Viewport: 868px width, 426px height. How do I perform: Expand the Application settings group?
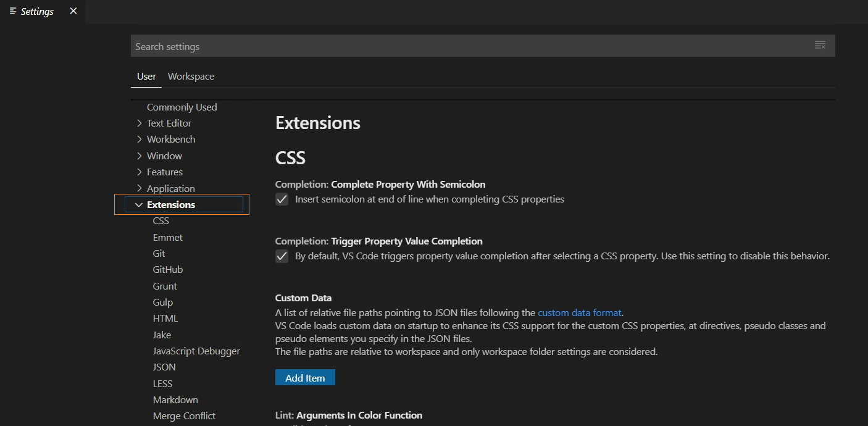click(x=140, y=188)
